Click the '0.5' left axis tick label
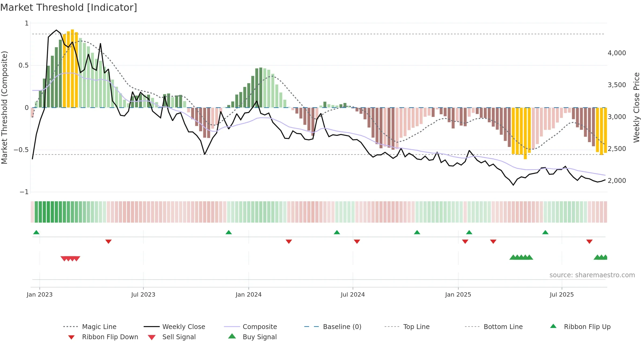Screen dimensions: 644x362 pyautogui.click(x=24, y=65)
